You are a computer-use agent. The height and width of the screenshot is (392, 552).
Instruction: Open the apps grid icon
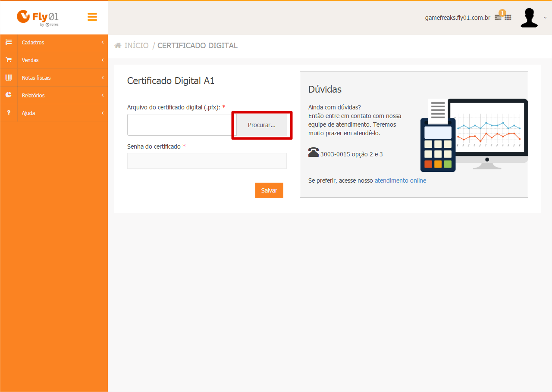pyautogui.click(x=508, y=17)
